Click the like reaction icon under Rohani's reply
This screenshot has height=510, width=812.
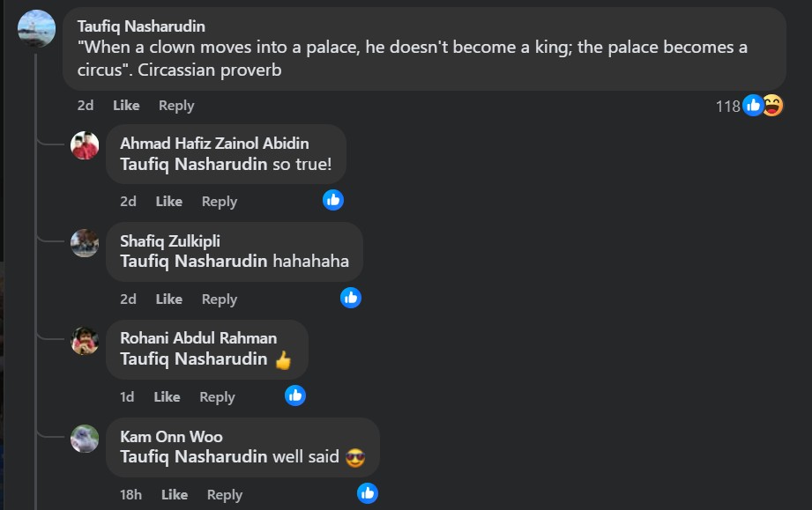tap(295, 395)
